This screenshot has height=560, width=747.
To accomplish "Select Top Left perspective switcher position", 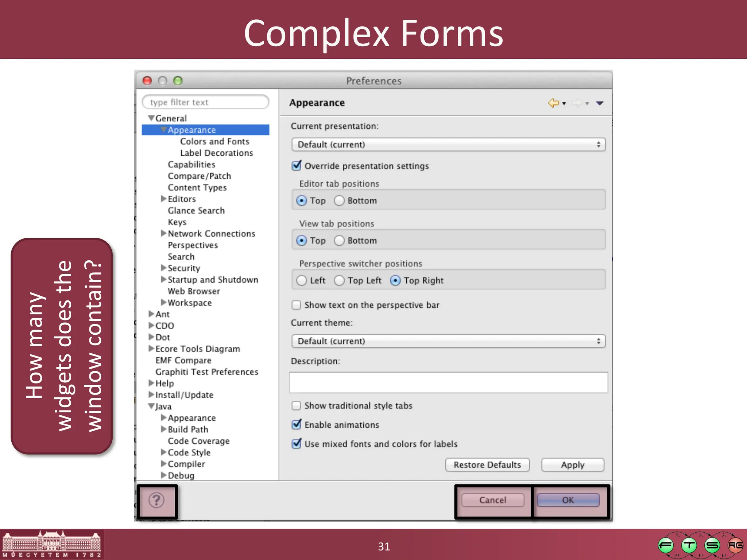I will pos(339,280).
